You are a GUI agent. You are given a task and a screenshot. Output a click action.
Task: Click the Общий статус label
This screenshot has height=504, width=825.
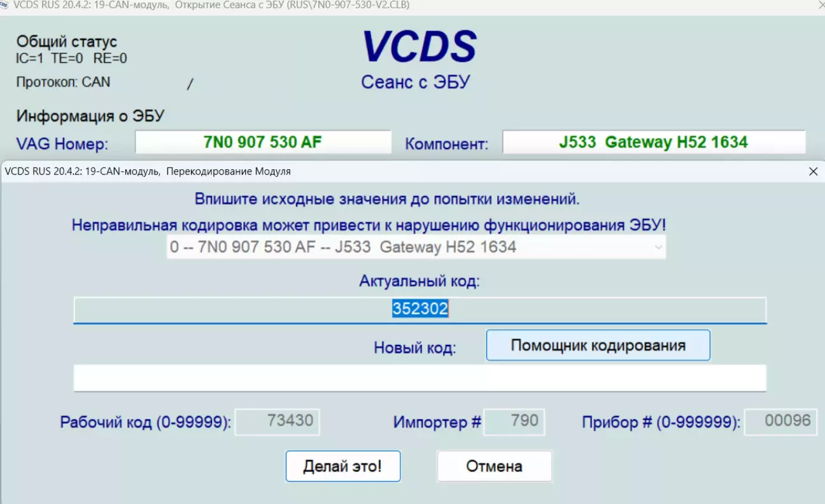(67, 42)
